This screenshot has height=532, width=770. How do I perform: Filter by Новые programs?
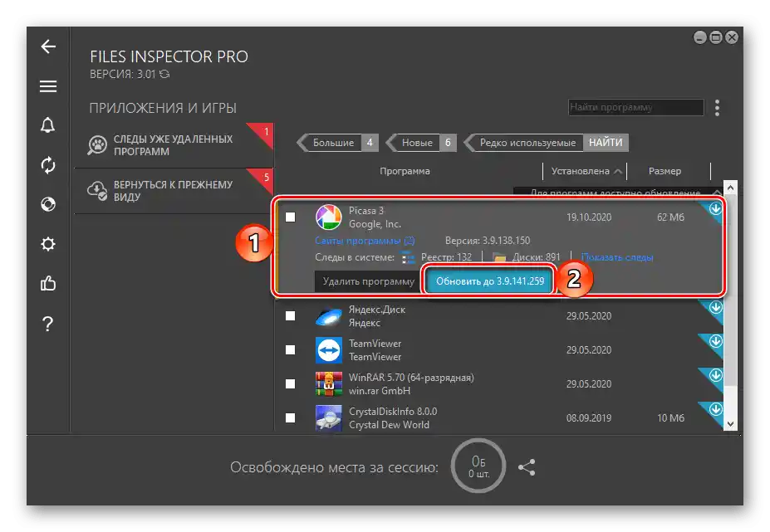(x=421, y=142)
